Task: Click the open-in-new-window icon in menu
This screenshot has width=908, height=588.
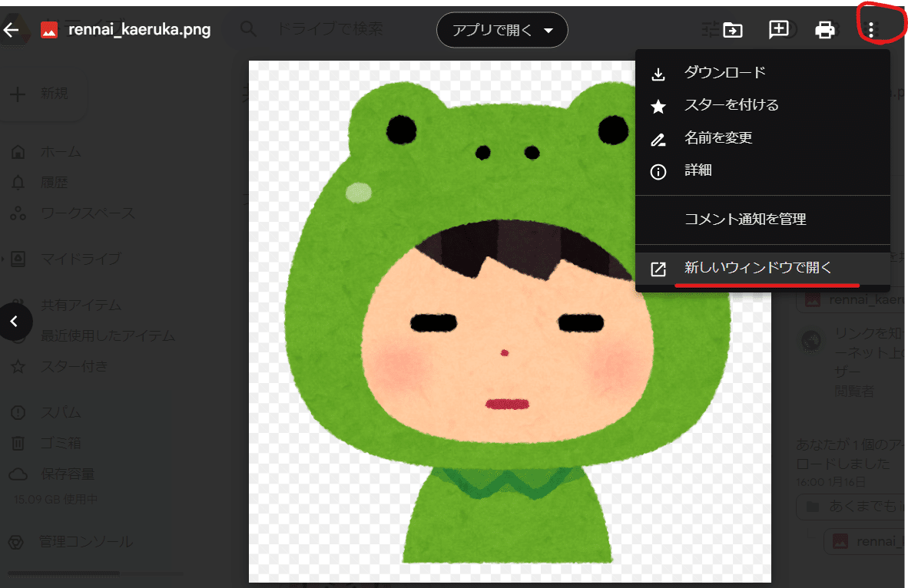Action: [658, 269]
